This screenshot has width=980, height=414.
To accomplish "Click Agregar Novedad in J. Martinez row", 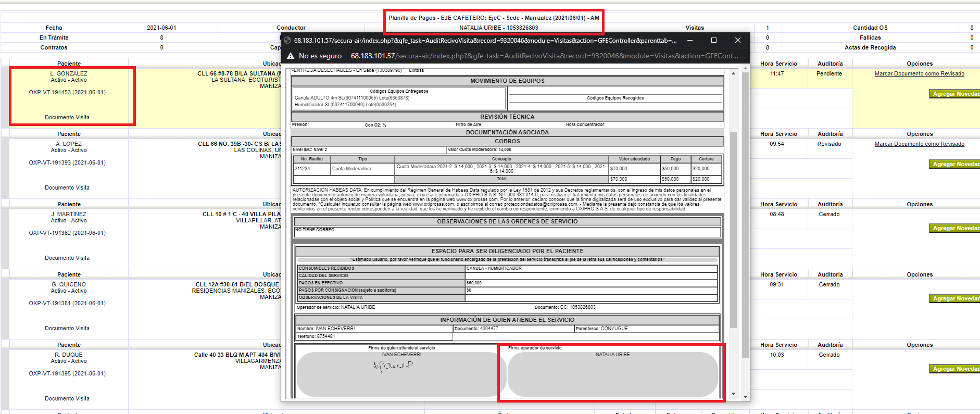I will pyautogui.click(x=955, y=228).
